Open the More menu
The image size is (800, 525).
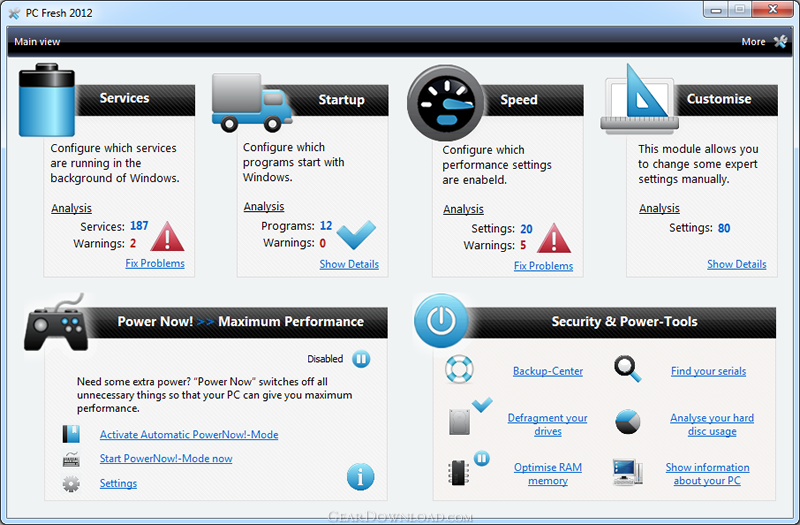[x=754, y=42]
